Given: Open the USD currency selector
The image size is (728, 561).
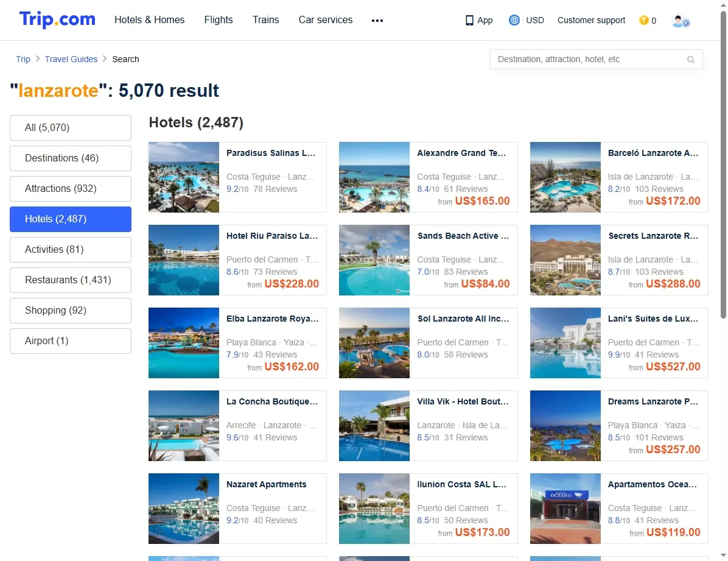Looking at the screenshot, I should coord(535,21).
